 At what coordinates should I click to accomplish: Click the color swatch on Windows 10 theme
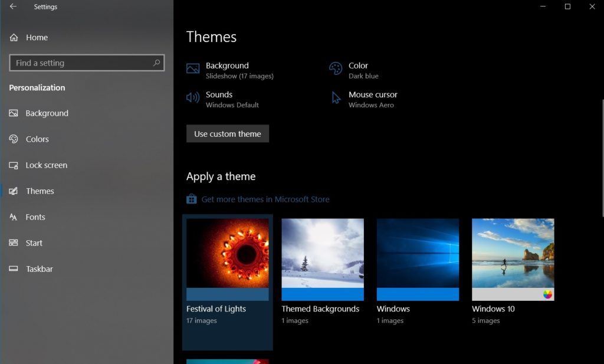click(x=548, y=293)
